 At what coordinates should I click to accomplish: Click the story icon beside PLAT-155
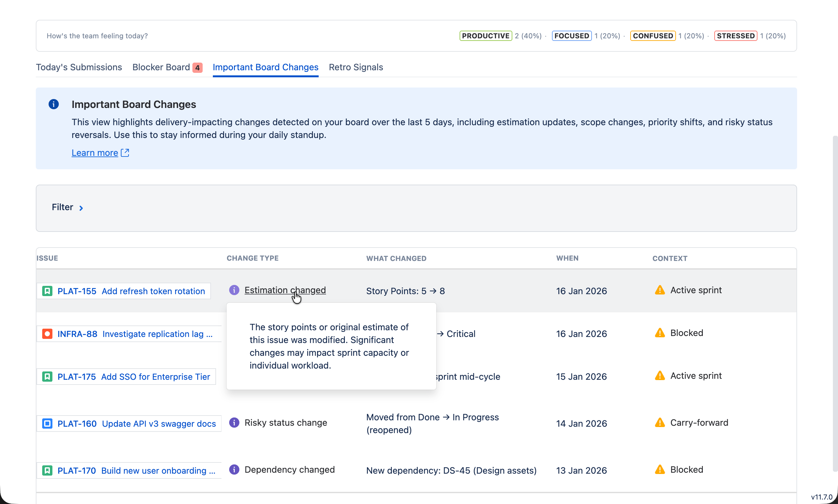(x=47, y=291)
